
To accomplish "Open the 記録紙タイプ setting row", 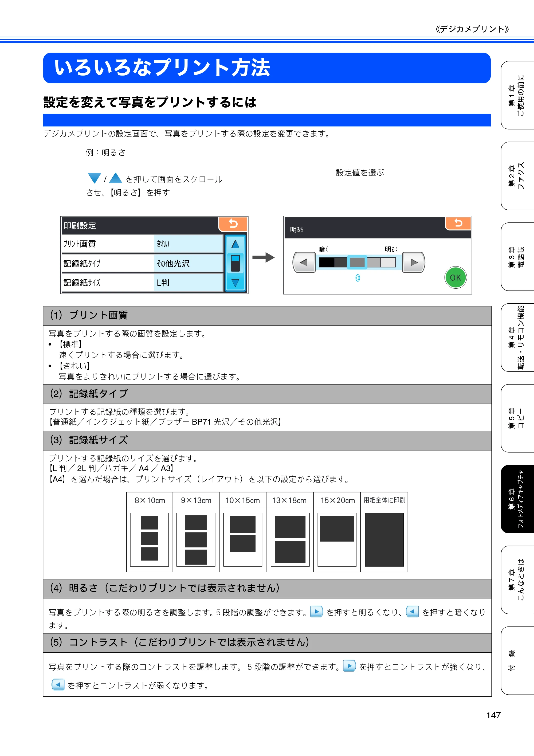I will click(143, 263).
